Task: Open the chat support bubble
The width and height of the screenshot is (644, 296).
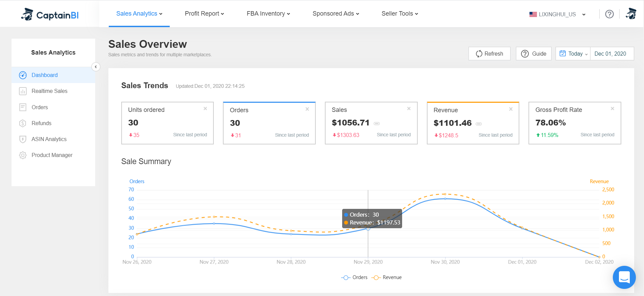Action: click(624, 277)
